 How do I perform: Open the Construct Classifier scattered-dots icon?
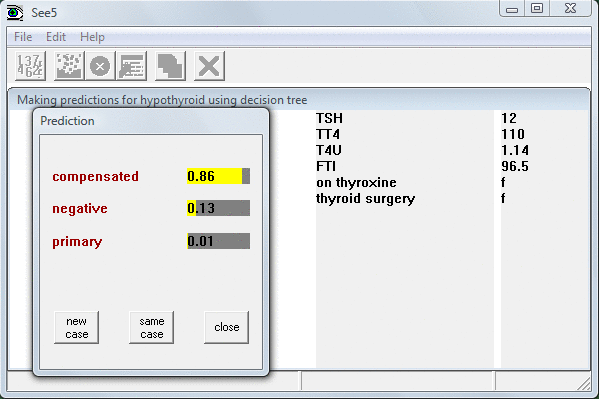point(69,66)
